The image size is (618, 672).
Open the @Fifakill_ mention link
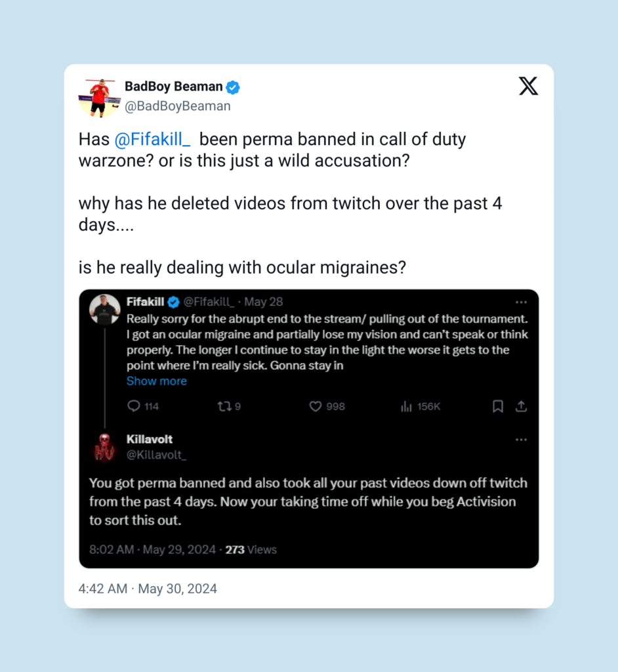[152, 139]
